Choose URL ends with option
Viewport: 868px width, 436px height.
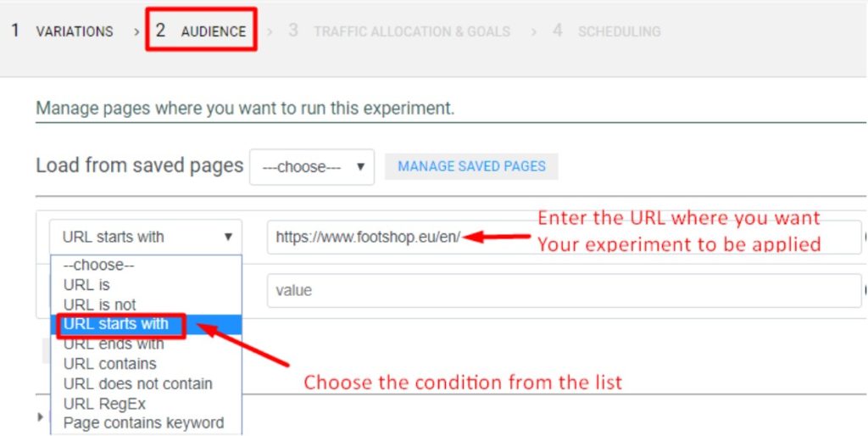(114, 344)
